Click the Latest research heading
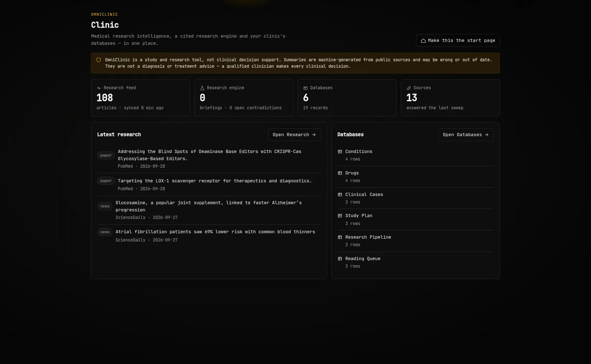591x364 pixels. (119, 135)
